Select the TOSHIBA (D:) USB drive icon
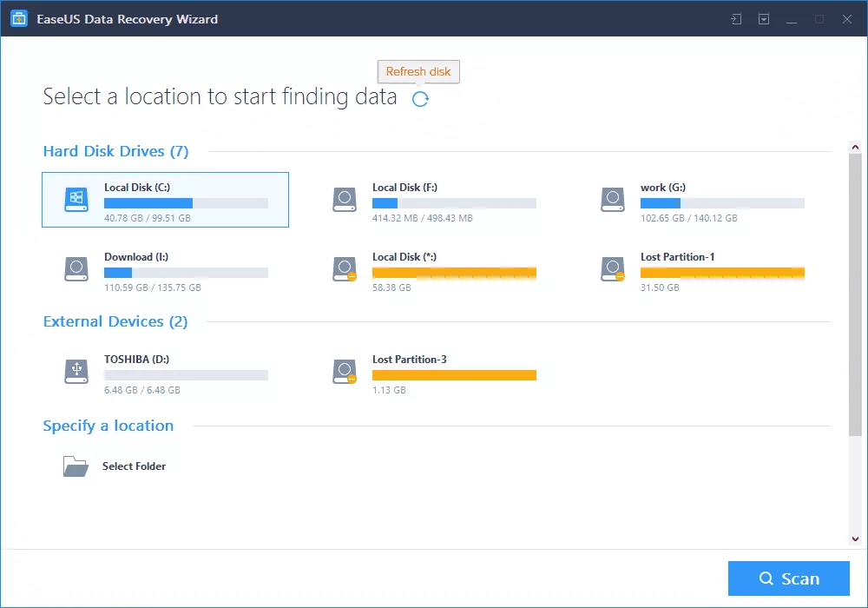This screenshot has height=608, width=868. tap(76, 372)
